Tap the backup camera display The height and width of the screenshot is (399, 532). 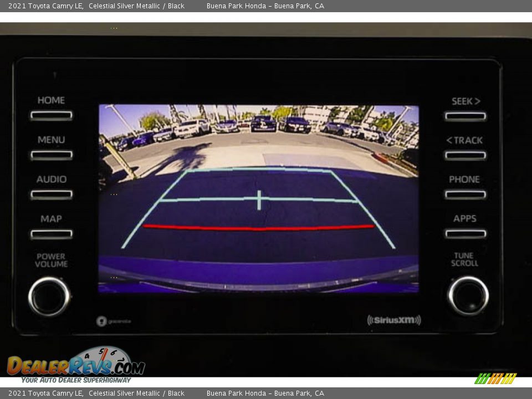(259, 198)
